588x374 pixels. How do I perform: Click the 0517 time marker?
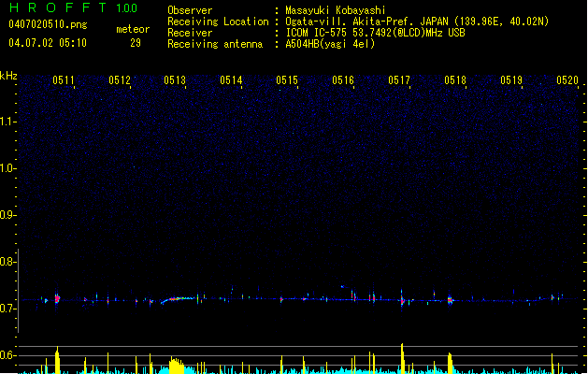[399, 80]
